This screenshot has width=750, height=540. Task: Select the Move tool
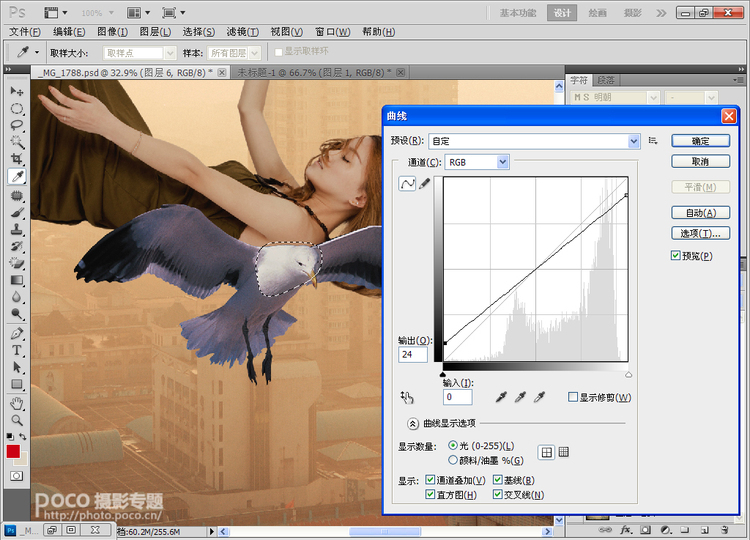[x=17, y=91]
